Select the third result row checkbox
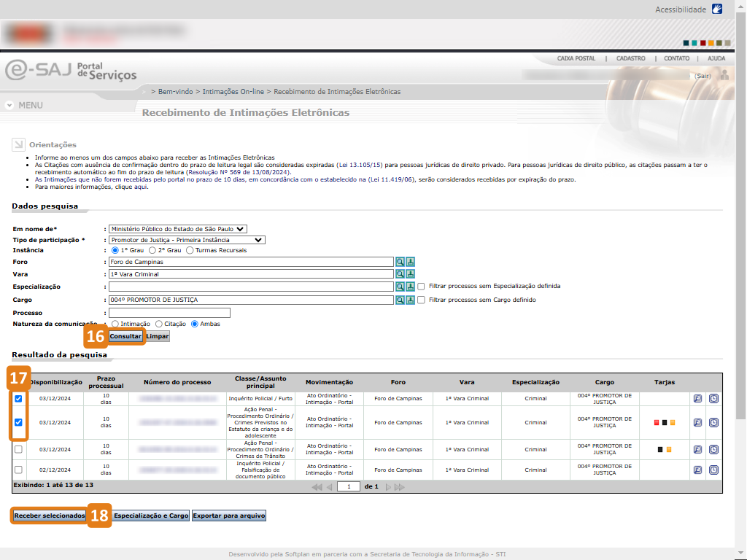This screenshot has width=747, height=560. click(18, 450)
